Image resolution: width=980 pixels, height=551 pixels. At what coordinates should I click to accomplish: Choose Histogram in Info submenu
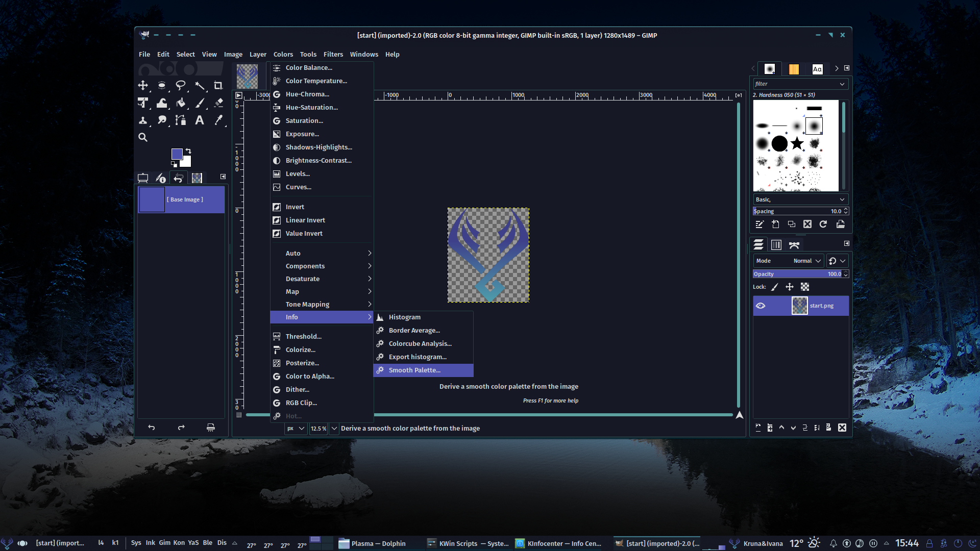[424, 317]
